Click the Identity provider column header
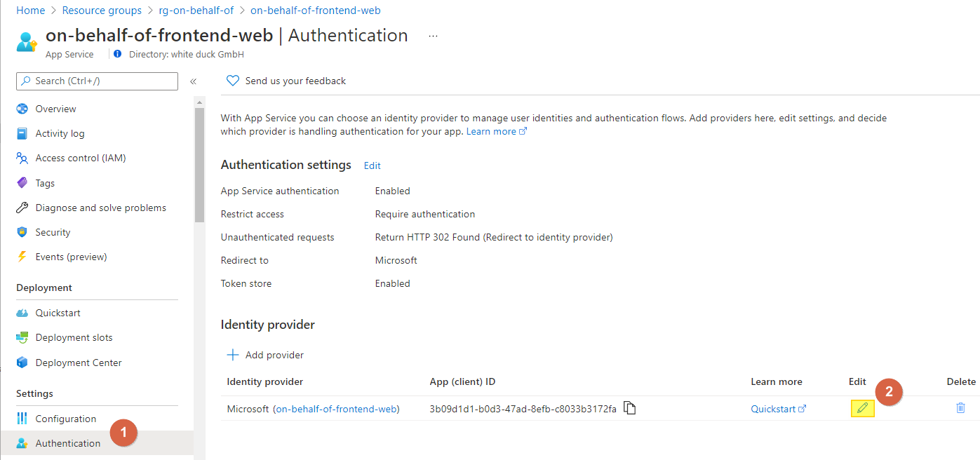Viewport: 980px width, 460px height. point(265,381)
